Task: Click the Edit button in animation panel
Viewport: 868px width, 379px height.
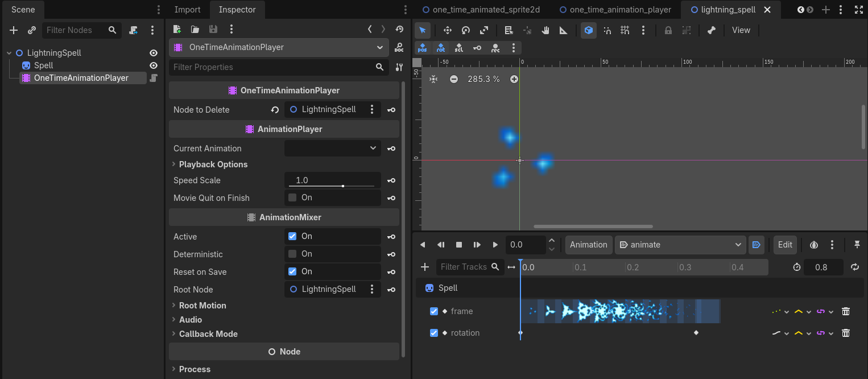Action: pos(785,245)
